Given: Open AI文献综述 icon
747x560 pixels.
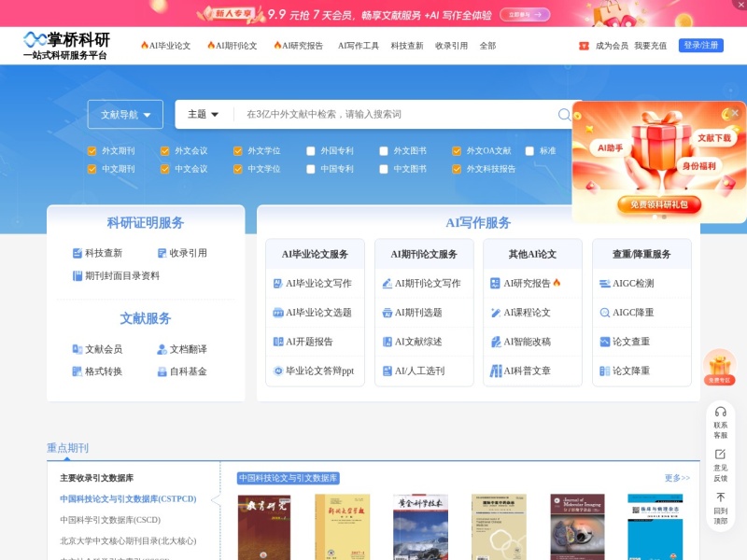Looking at the screenshot, I should [x=387, y=342].
